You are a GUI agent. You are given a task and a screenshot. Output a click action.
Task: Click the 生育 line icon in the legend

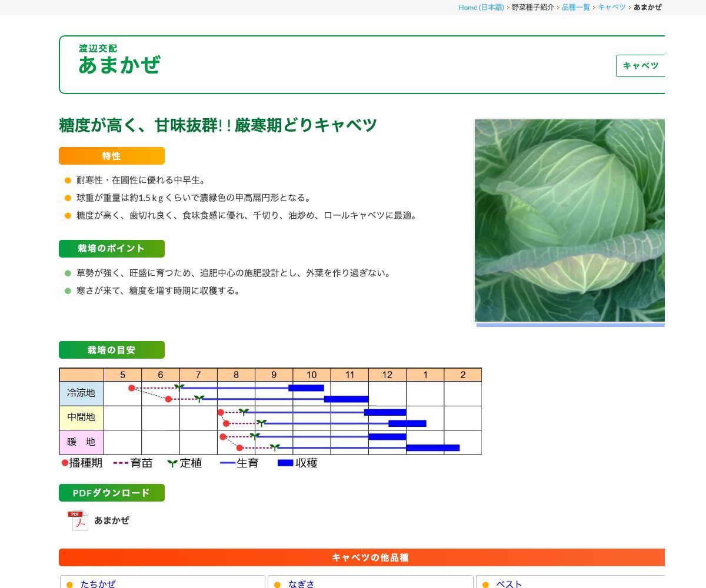[x=228, y=463]
